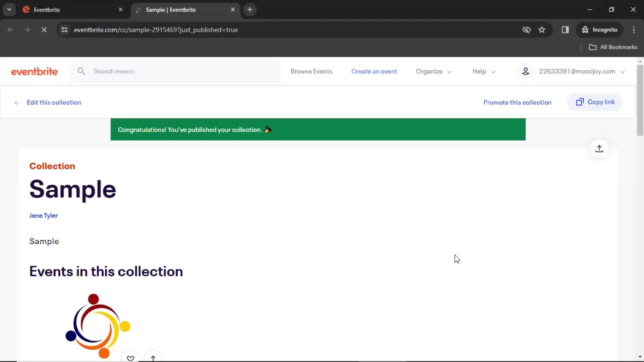This screenshot has width=644, height=362.
Task: Click Create an event menu item
Action: pyautogui.click(x=374, y=71)
